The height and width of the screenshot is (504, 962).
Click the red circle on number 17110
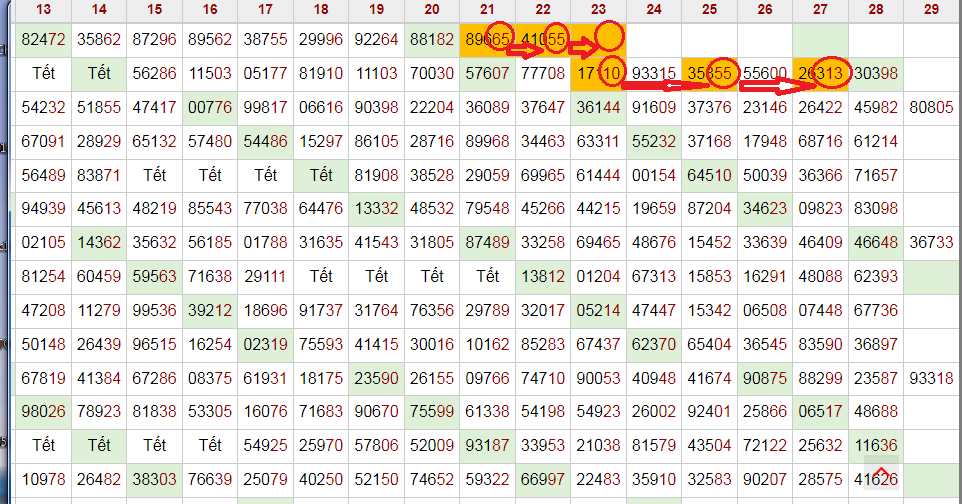click(614, 72)
